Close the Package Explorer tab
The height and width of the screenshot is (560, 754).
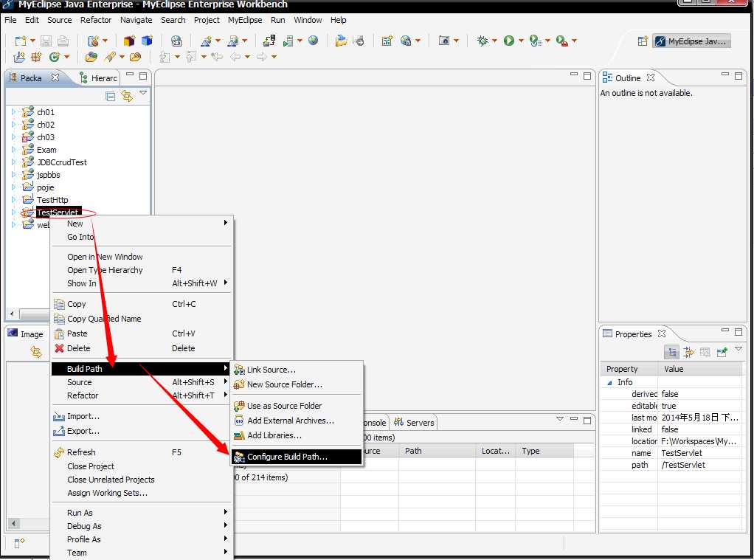[x=55, y=77]
